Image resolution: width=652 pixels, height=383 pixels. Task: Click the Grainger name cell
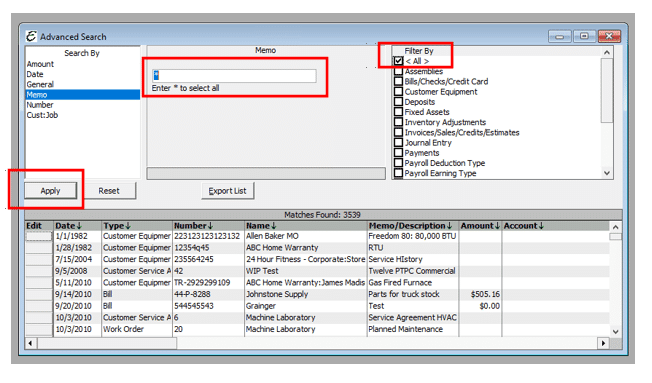tap(306, 306)
